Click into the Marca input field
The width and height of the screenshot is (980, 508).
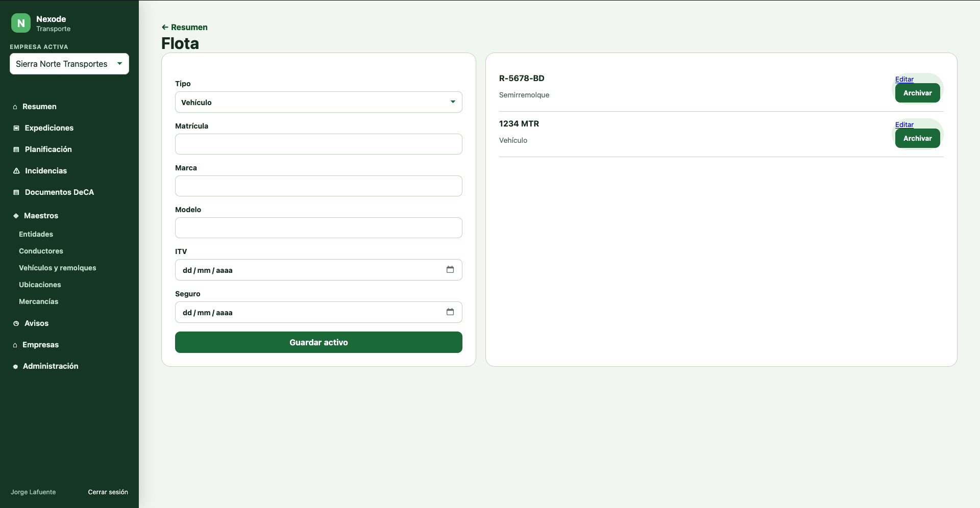tap(318, 186)
